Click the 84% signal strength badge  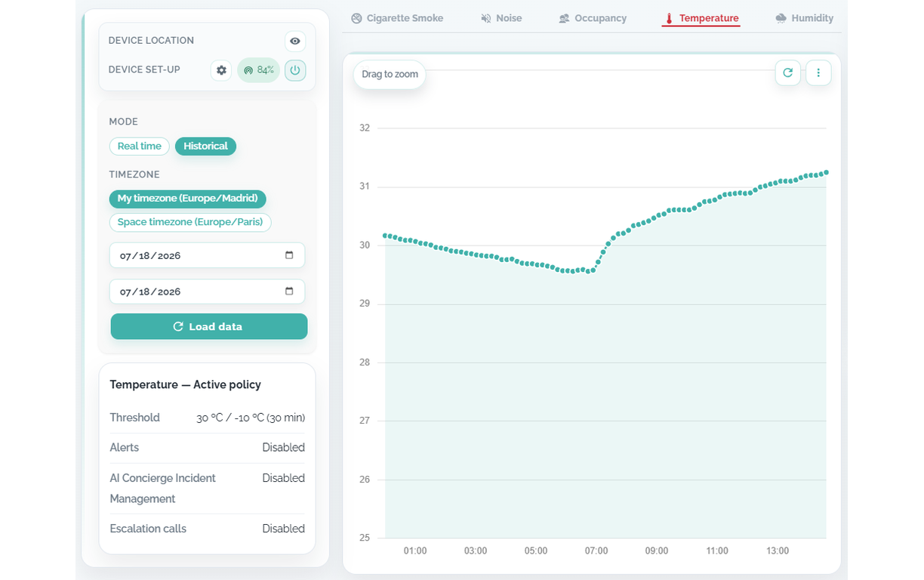[259, 70]
